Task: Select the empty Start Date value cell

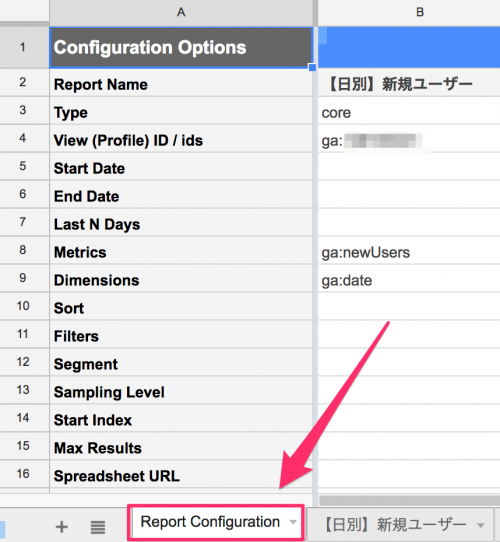Action: click(409, 168)
